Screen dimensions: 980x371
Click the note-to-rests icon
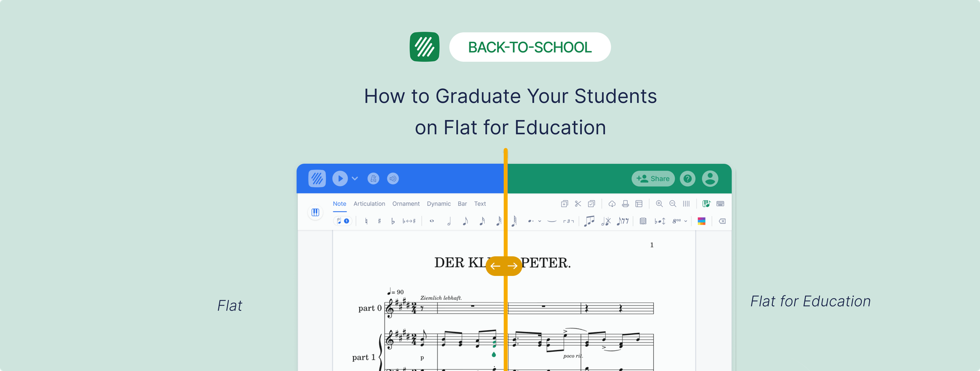(x=623, y=221)
